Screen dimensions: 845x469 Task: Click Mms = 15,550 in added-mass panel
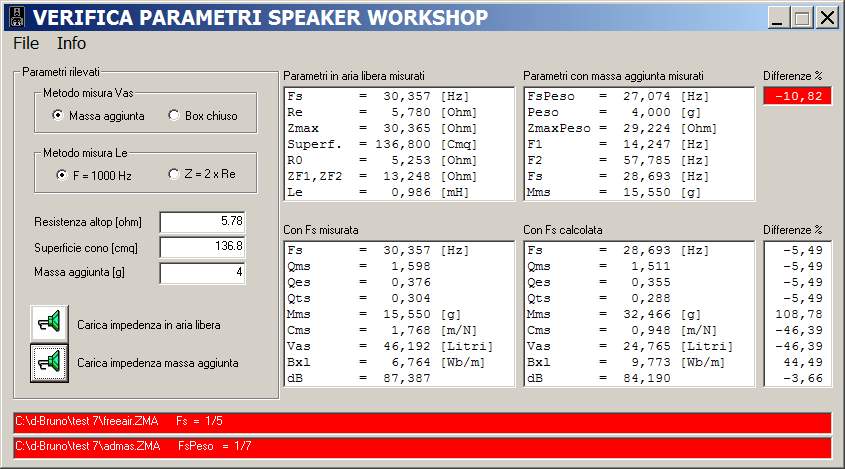click(x=614, y=192)
